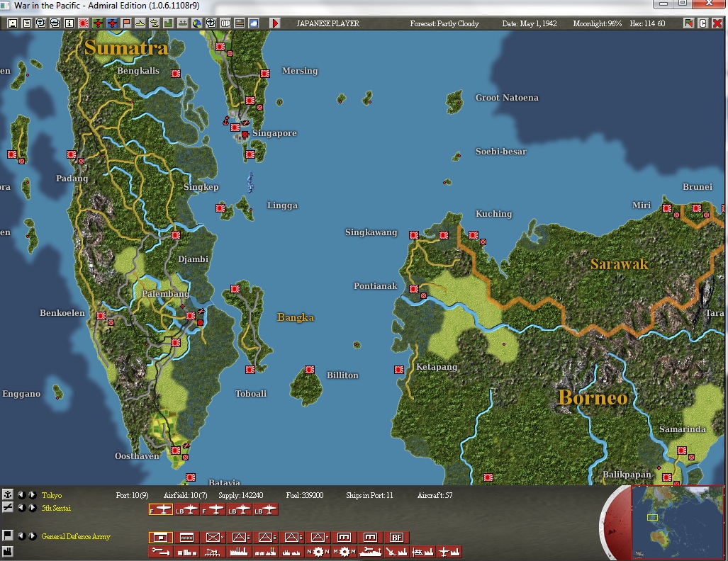728x561 pixels.
Task: Select the Japanese base marker near Bengkalis
Action: (176, 74)
